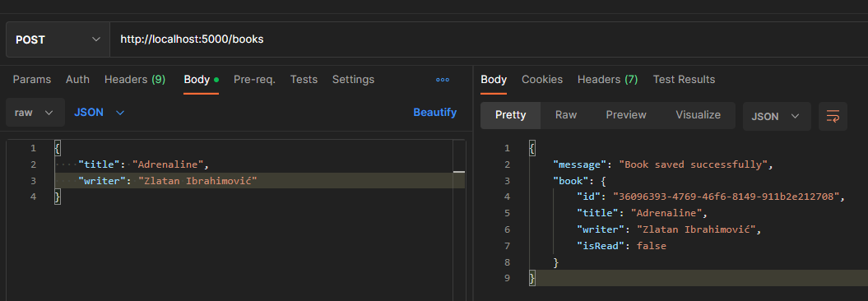Click the "isRead": false line
Image resolution: width=868 pixels, height=301 pixels.
[x=621, y=246]
